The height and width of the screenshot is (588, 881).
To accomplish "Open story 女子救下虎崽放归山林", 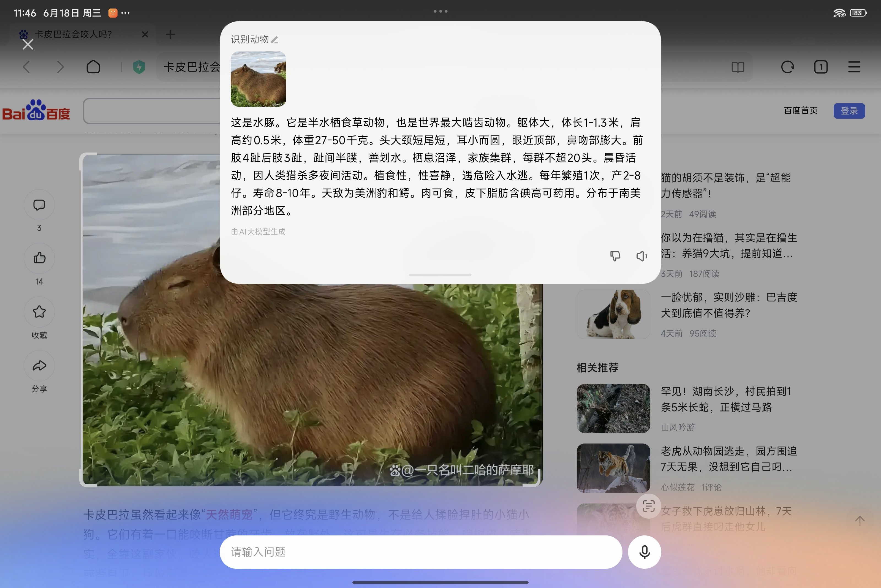I will click(726, 519).
